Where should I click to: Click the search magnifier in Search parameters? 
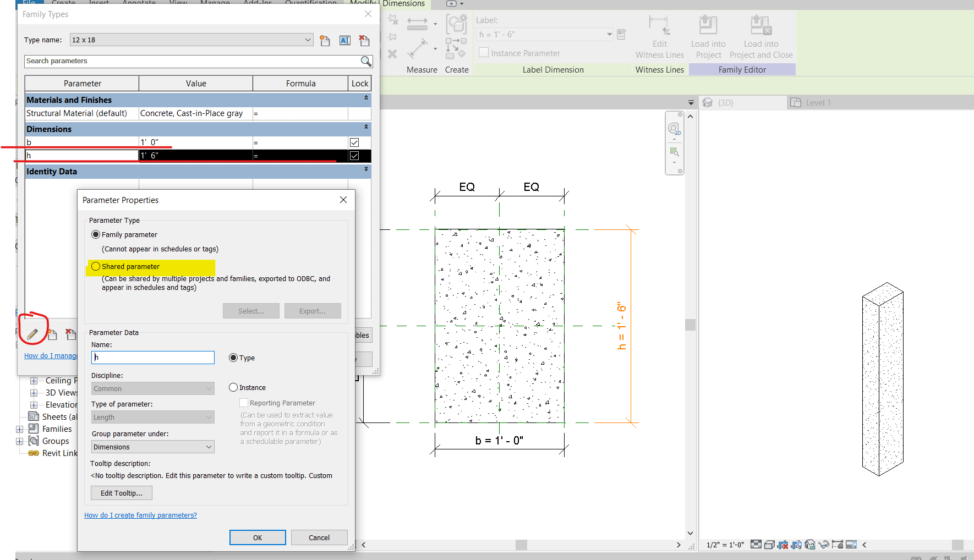[366, 61]
